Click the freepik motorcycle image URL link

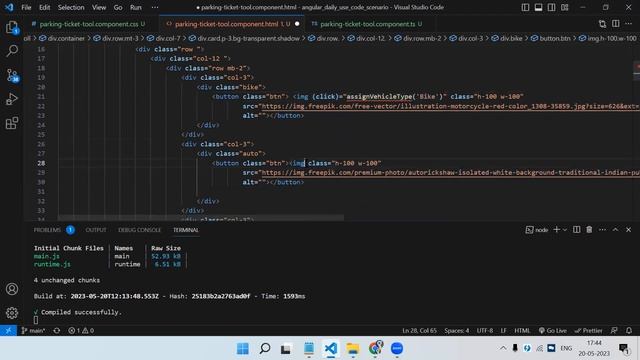450,107
